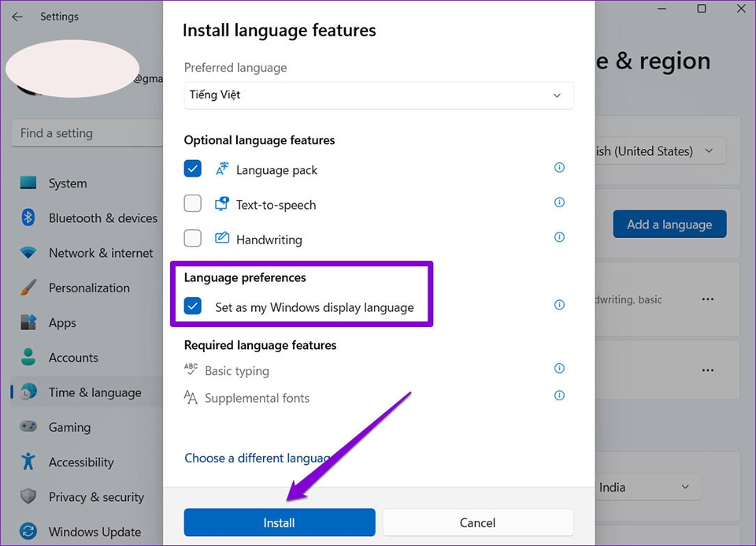This screenshot has width=756, height=546.
Task: Click the Bluetooth icon in the sidebar
Action: [28, 217]
